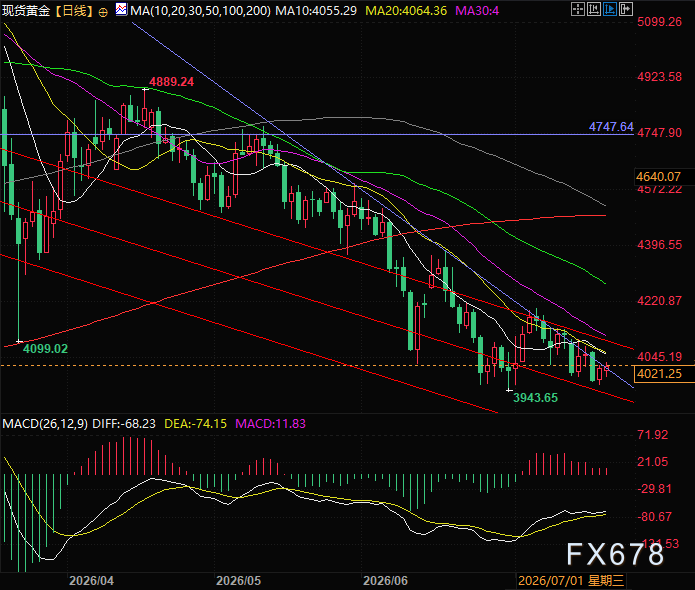
Task: Click the MA10:4055.29 legend value
Action: (316, 11)
